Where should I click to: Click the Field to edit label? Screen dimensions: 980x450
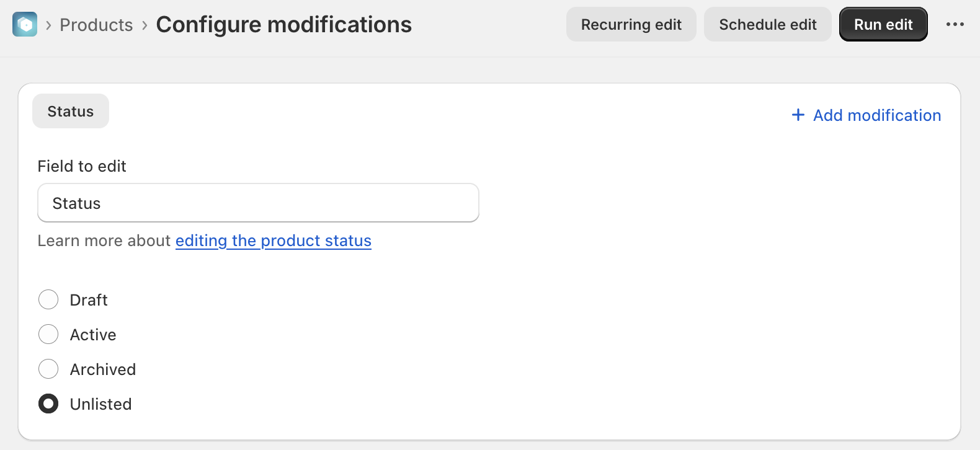pyautogui.click(x=82, y=166)
